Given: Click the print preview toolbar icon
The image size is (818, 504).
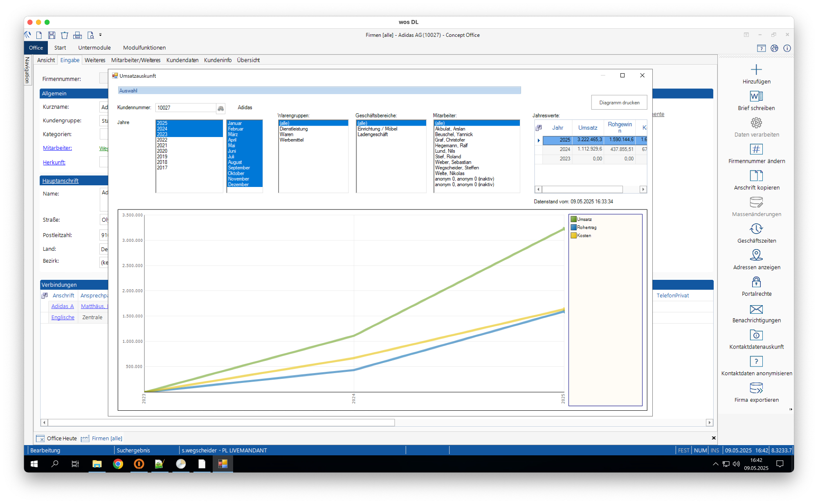Looking at the screenshot, I should [90, 35].
